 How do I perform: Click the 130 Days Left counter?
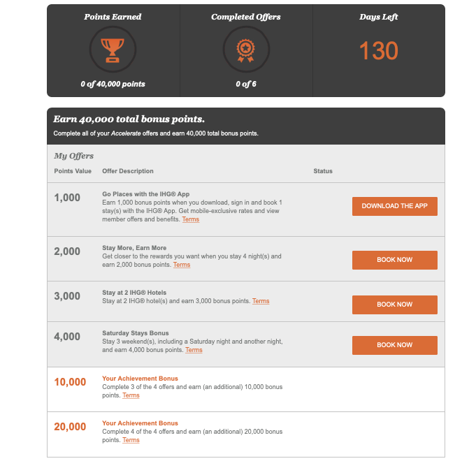pos(378,51)
